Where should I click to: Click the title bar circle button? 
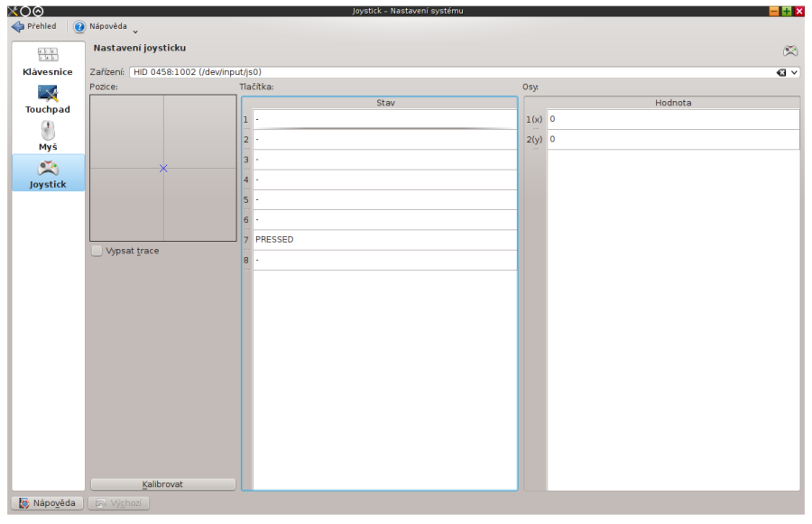(25, 11)
